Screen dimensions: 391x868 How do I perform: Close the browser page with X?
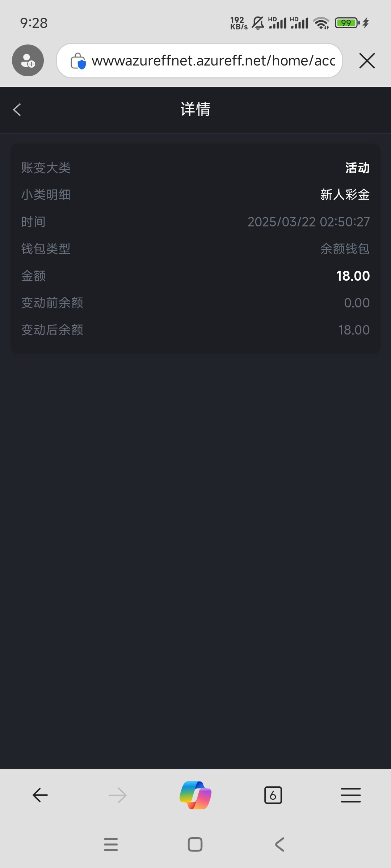click(367, 60)
